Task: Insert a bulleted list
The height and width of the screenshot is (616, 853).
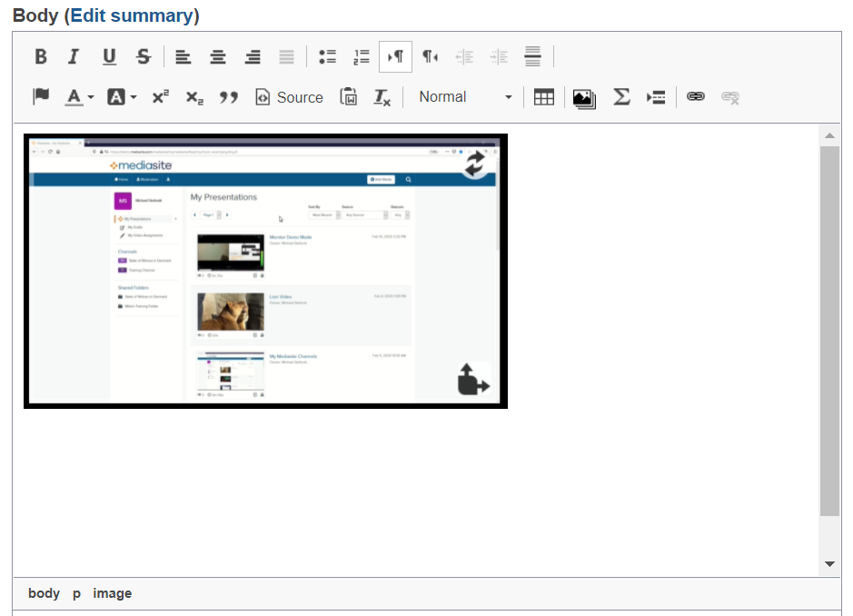Action: tap(327, 57)
